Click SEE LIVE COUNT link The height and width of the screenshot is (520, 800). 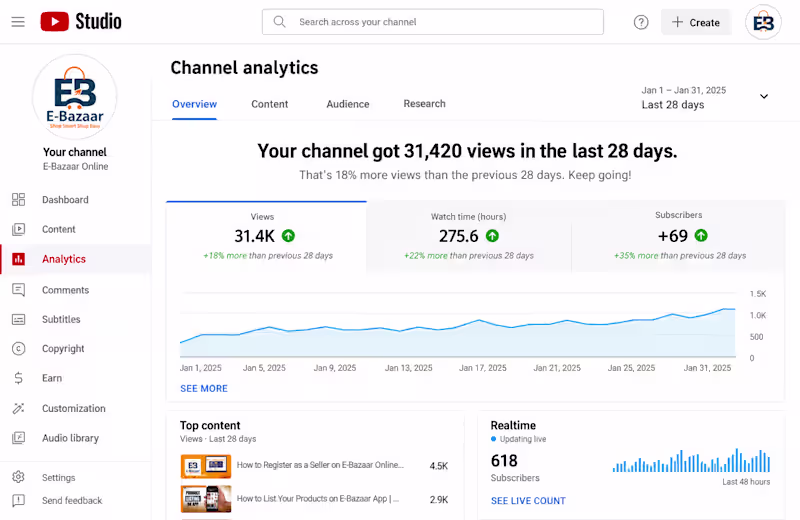point(528,501)
